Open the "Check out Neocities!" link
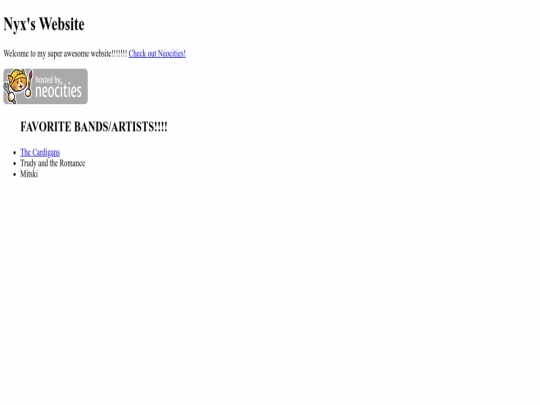 tap(157, 53)
